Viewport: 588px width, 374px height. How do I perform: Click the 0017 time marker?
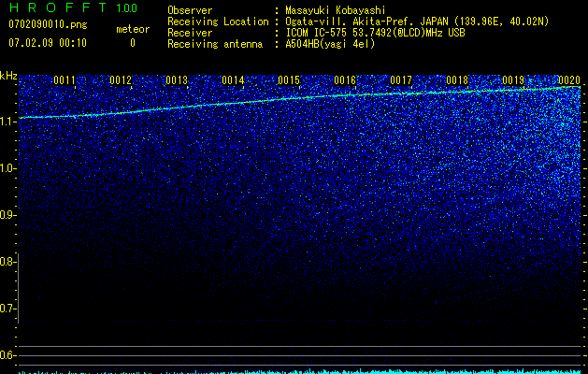pos(401,80)
